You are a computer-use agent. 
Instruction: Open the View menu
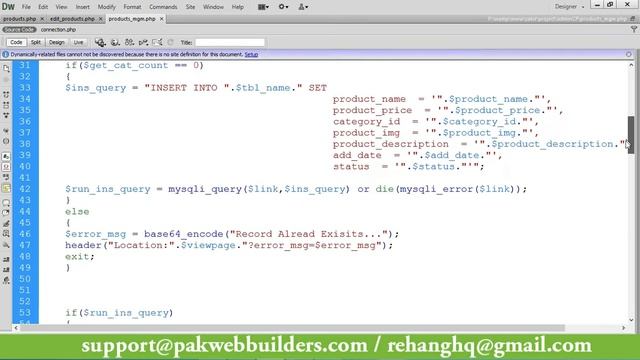[61, 7]
